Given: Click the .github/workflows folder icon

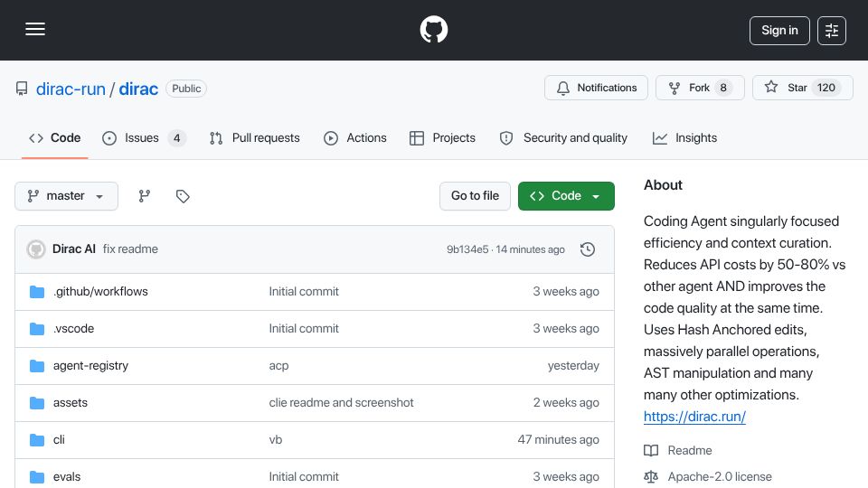Looking at the screenshot, I should 37,292.
